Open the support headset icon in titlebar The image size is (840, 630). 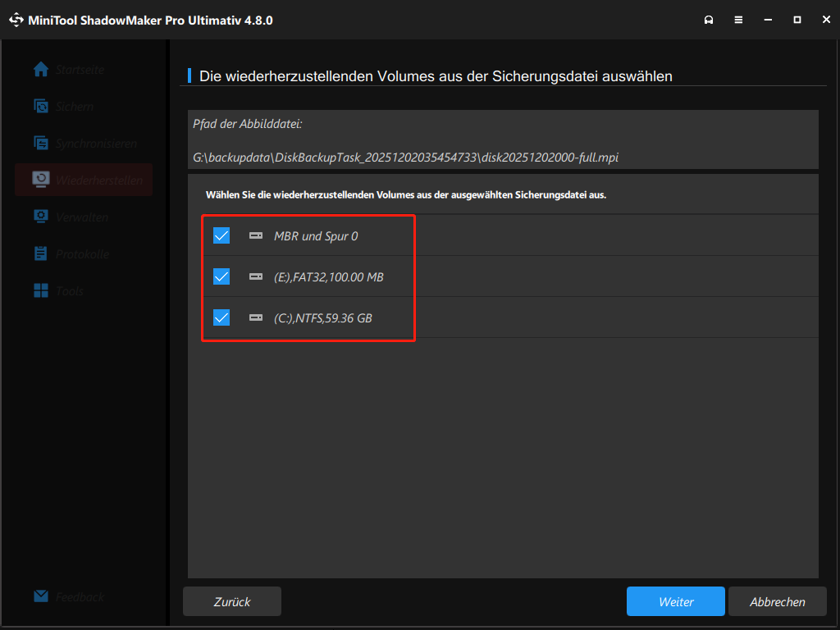coord(709,19)
